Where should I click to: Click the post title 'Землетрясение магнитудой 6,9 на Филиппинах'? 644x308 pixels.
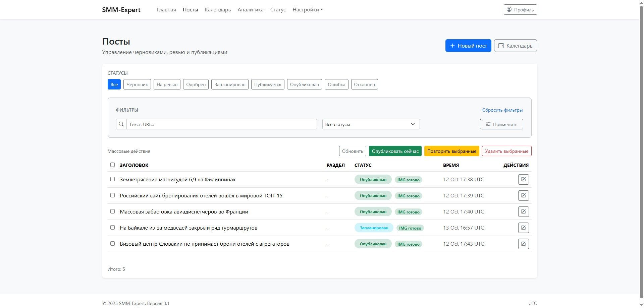pyautogui.click(x=178, y=180)
